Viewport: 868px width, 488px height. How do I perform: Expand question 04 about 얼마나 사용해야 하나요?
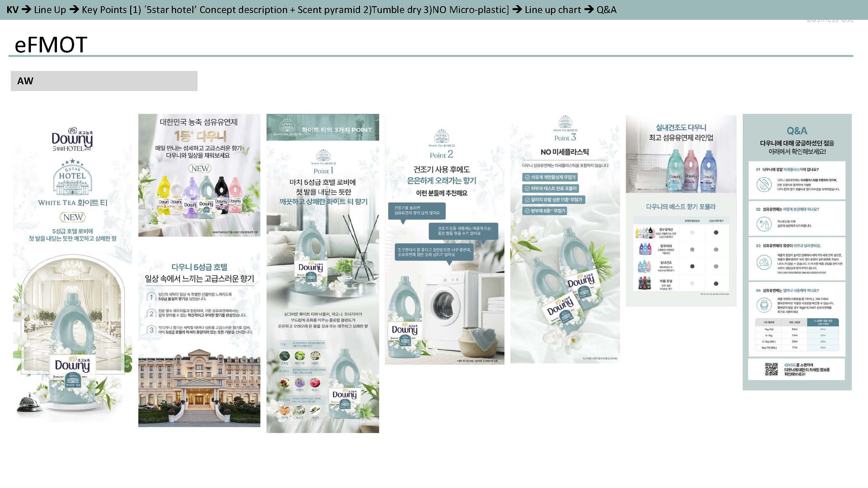(x=787, y=290)
